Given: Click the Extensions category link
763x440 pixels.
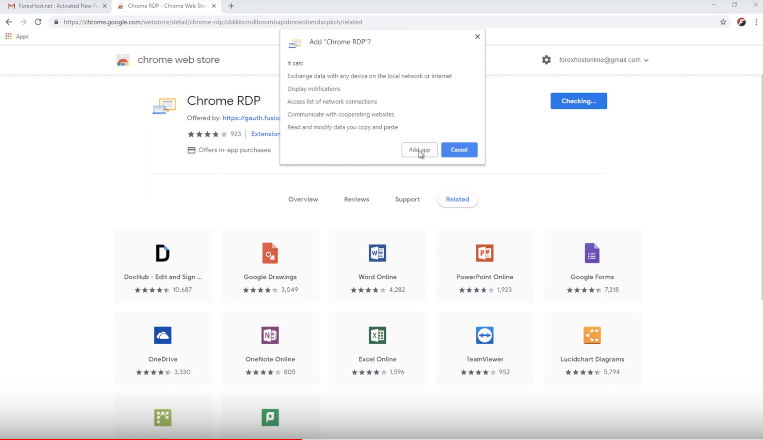Looking at the screenshot, I should (265, 134).
